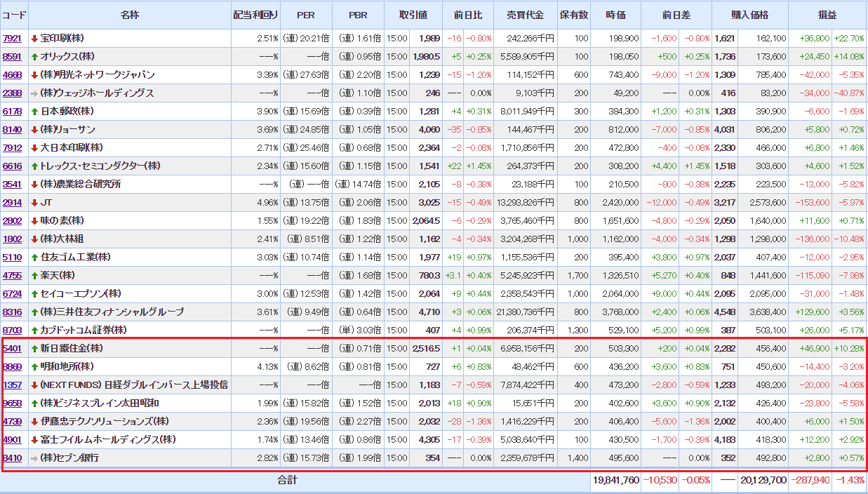This screenshot has width=868, height=494.
Task: Open stock code link 7921
Action: point(12,39)
